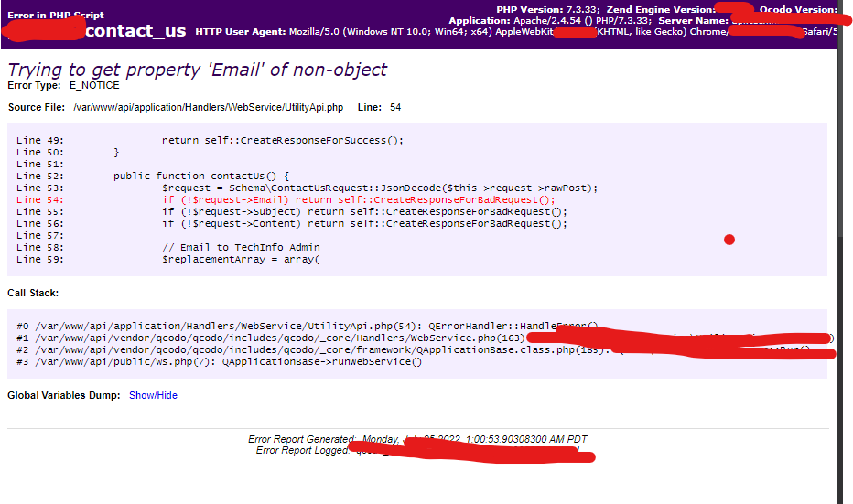Click call stack entry #0 UtilityApi.php(54)

tap(307, 327)
